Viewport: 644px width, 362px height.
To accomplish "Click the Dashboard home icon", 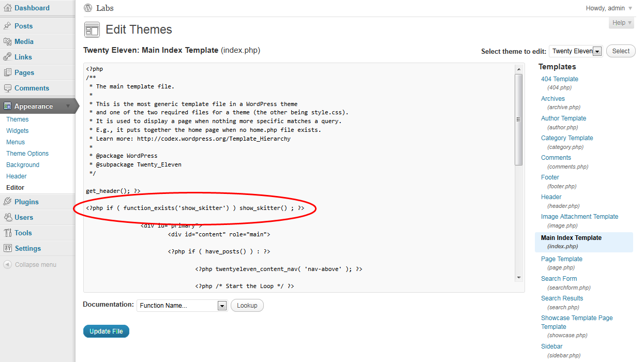I will [x=7, y=8].
